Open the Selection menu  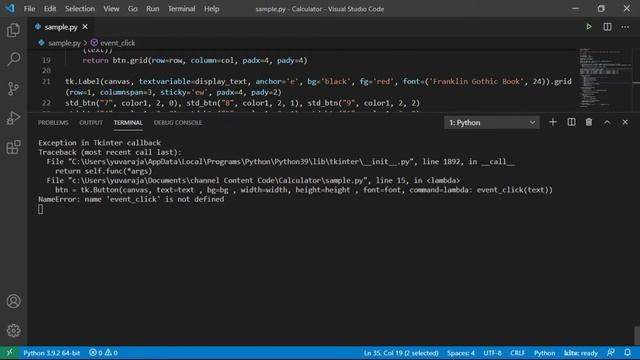pyautogui.click(x=80, y=9)
